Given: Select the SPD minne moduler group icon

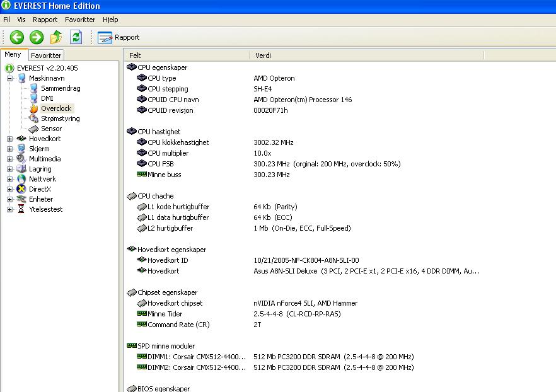Looking at the screenshot, I should click(x=132, y=345).
